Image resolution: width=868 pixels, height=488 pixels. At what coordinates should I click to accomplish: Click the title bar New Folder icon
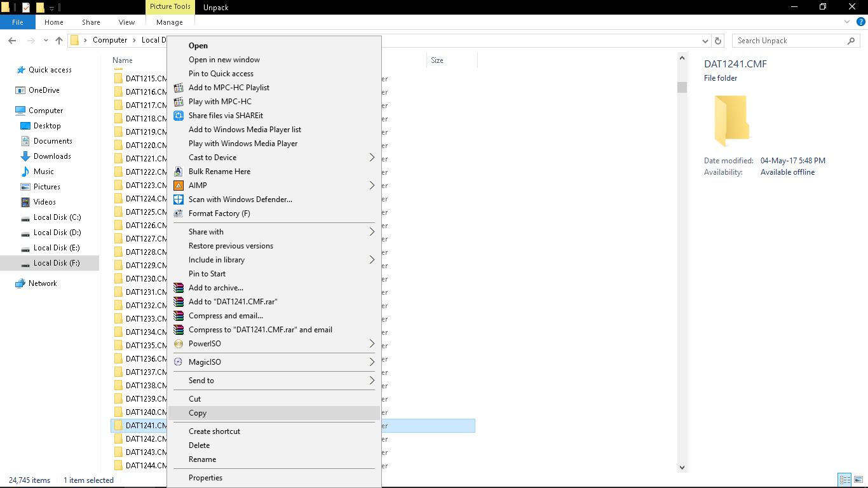40,8
